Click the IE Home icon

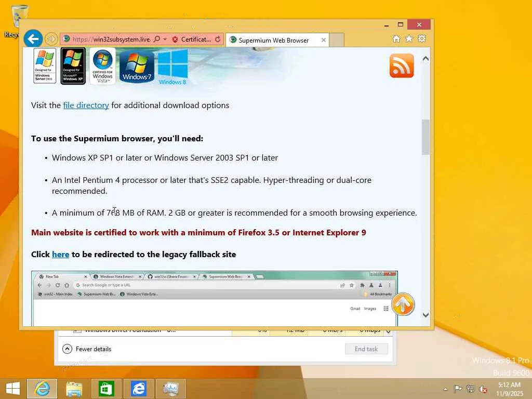click(x=396, y=38)
